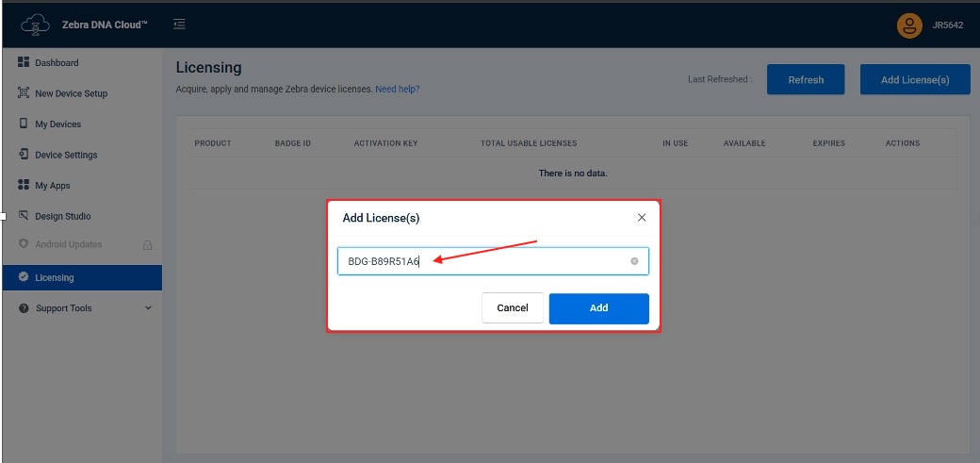The height and width of the screenshot is (463, 980).
Task: Click the Device Settings icon
Action: (x=24, y=155)
